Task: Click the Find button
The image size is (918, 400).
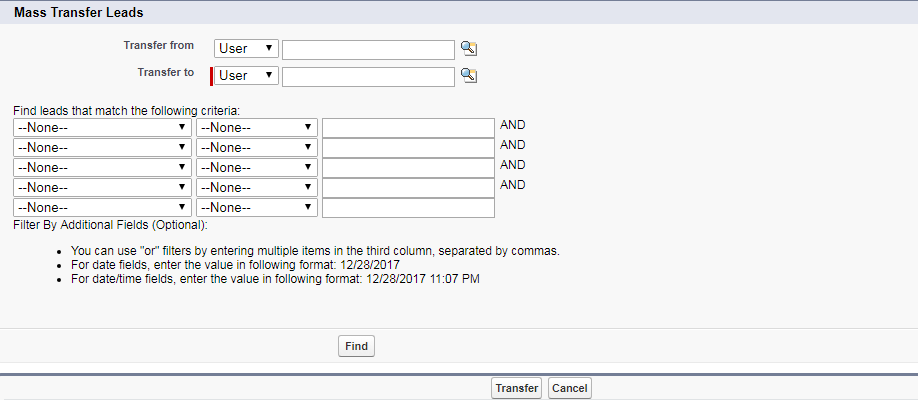Action: click(x=356, y=346)
